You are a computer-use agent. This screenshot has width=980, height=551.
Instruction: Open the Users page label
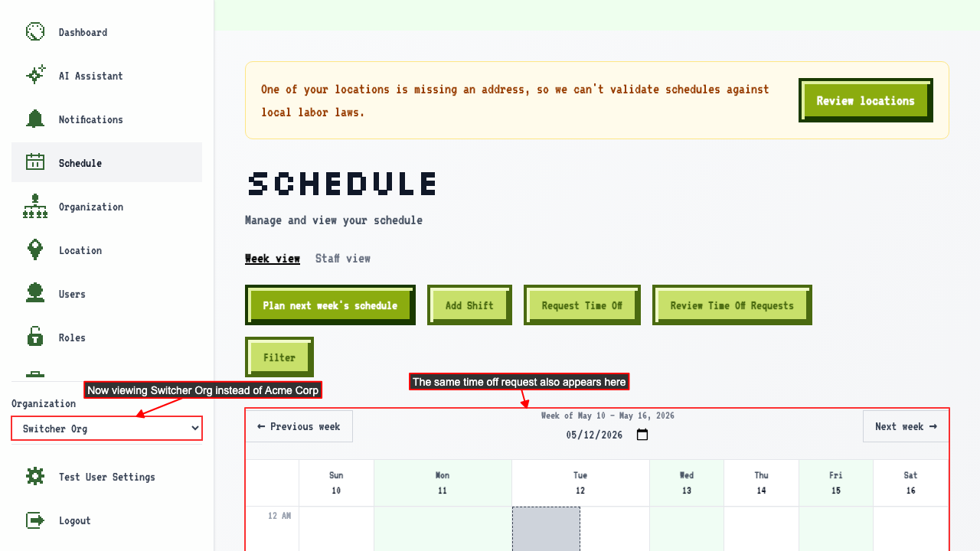72,294
